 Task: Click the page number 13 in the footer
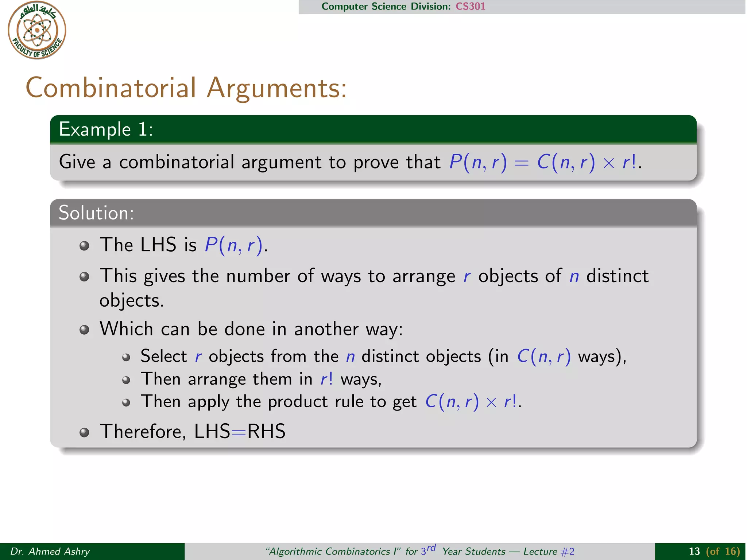tap(694, 551)
